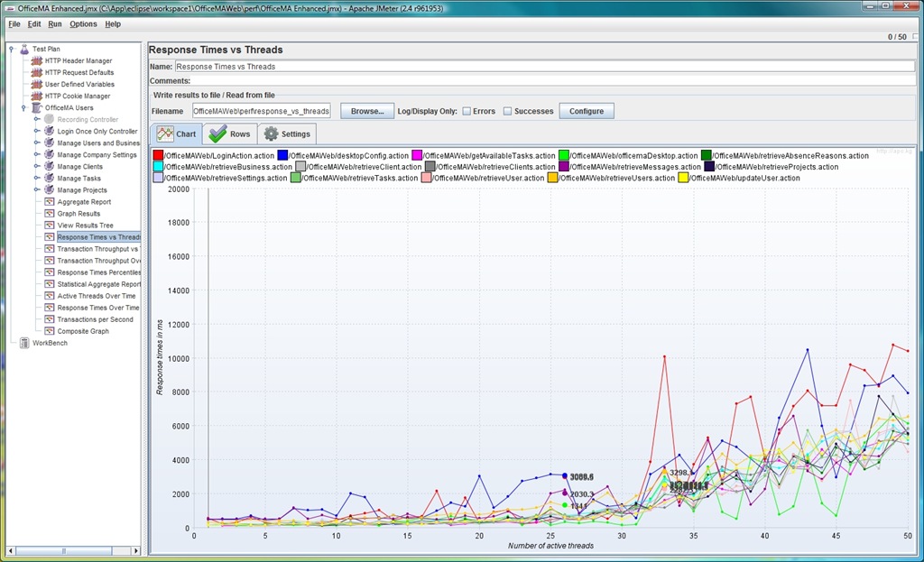Select the Graph Results listener icon

(50, 214)
